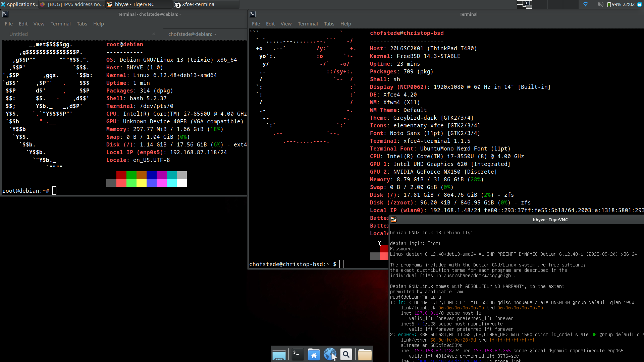644x362 pixels.
Task: Open the Wi-Fi network indicator
Action: click(x=586, y=4)
